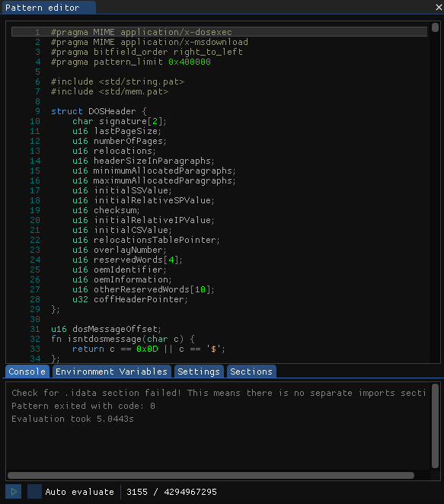Click the headerSizeInParagraphs field
Image resolution: width=444 pixels, height=504 pixels.
pos(143,161)
